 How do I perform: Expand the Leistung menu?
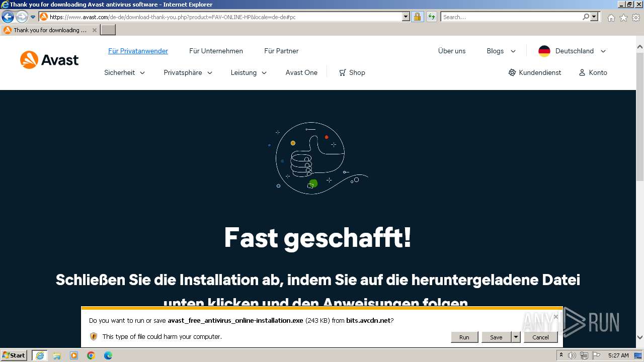click(249, 72)
